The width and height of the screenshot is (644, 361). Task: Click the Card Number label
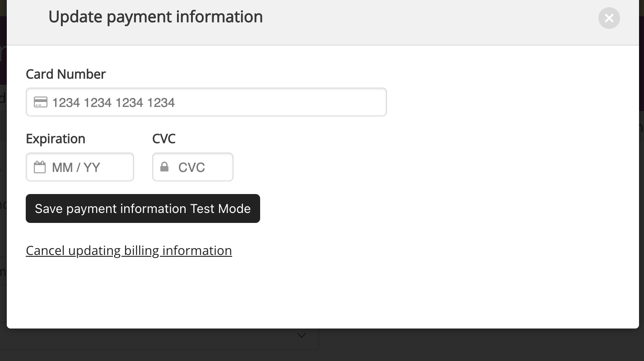pos(66,74)
